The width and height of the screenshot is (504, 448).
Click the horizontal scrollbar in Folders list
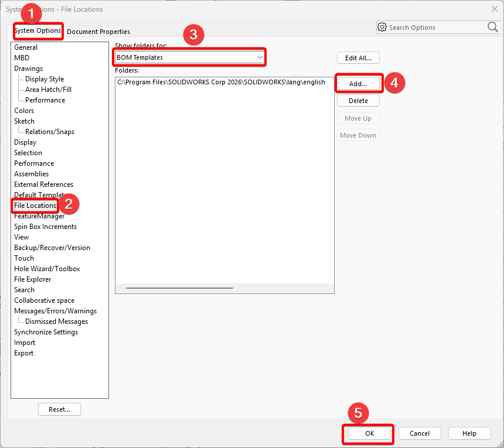pos(179,288)
